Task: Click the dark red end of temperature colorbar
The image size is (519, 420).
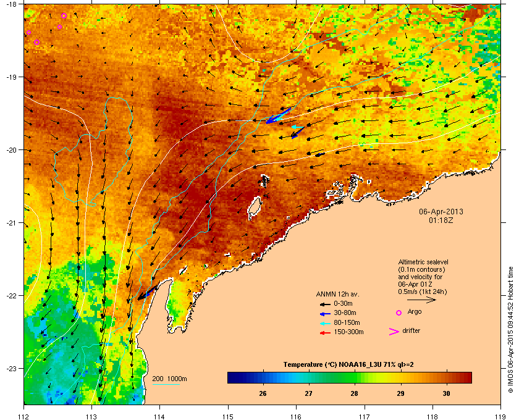Action: tap(466, 377)
